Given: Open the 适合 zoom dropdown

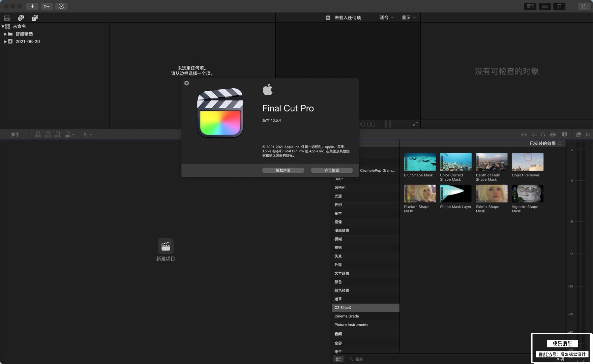Looking at the screenshot, I should (x=386, y=17).
